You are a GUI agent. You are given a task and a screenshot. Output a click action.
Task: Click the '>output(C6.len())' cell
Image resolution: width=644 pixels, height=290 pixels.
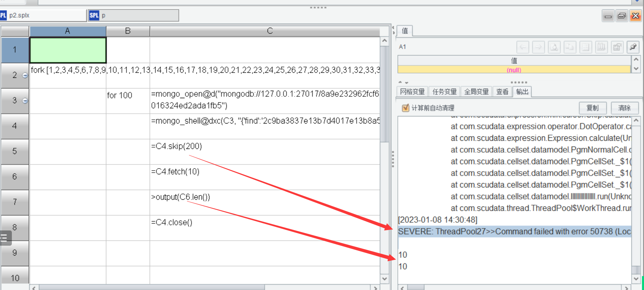pyautogui.click(x=265, y=202)
